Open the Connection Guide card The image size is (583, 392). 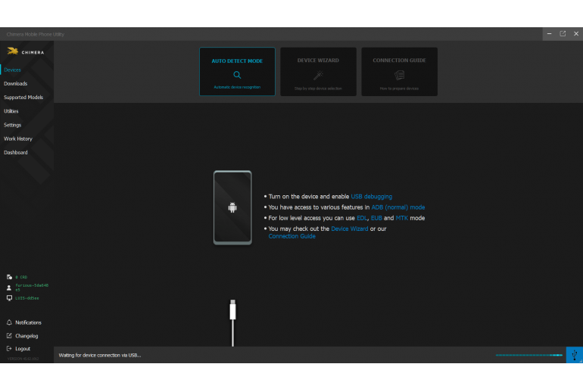coord(399,71)
